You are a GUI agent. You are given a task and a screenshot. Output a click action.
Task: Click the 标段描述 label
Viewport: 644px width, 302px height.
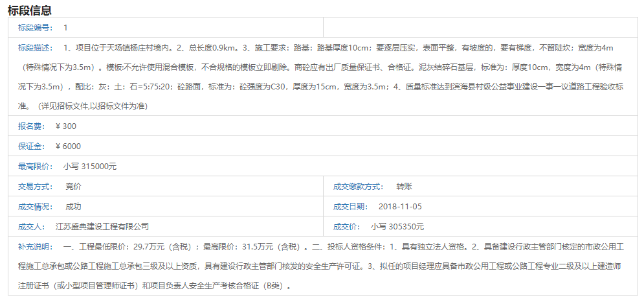coord(36,48)
